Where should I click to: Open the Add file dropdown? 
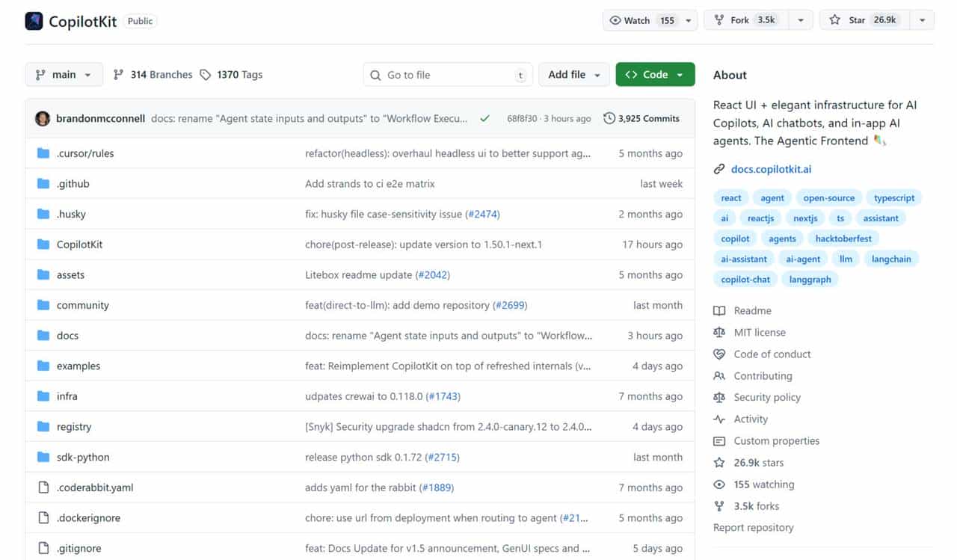pyautogui.click(x=573, y=74)
